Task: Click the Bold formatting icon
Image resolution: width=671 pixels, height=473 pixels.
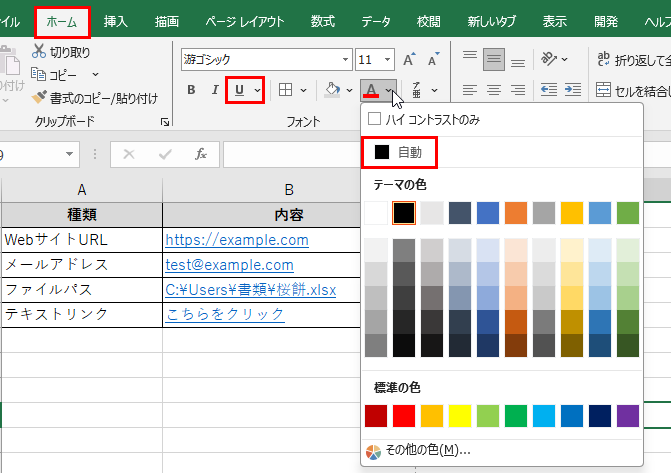Action: [x=191, y=90]
